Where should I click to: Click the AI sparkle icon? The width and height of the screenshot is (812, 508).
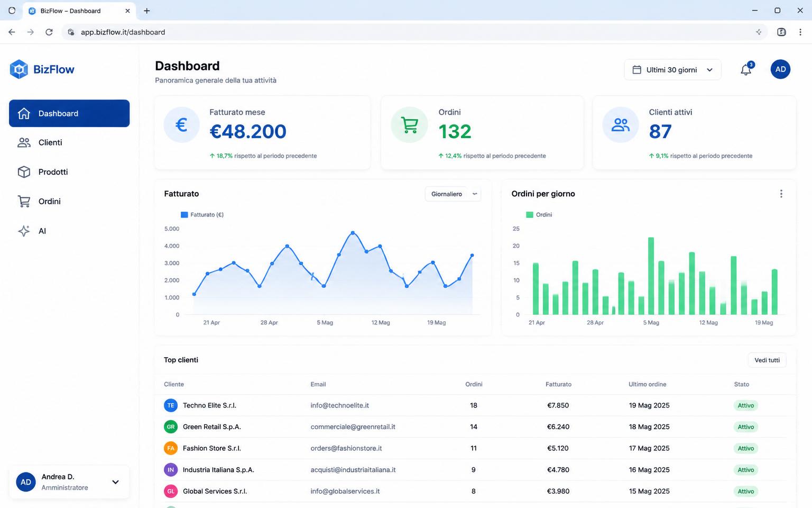point(24,231)
